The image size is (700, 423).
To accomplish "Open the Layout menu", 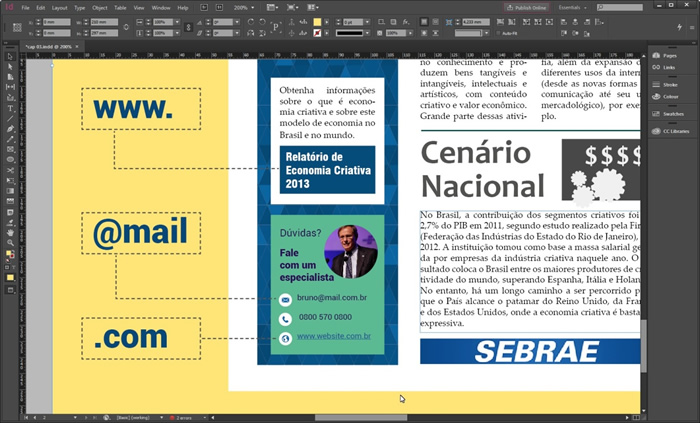I will click(60, 7).
